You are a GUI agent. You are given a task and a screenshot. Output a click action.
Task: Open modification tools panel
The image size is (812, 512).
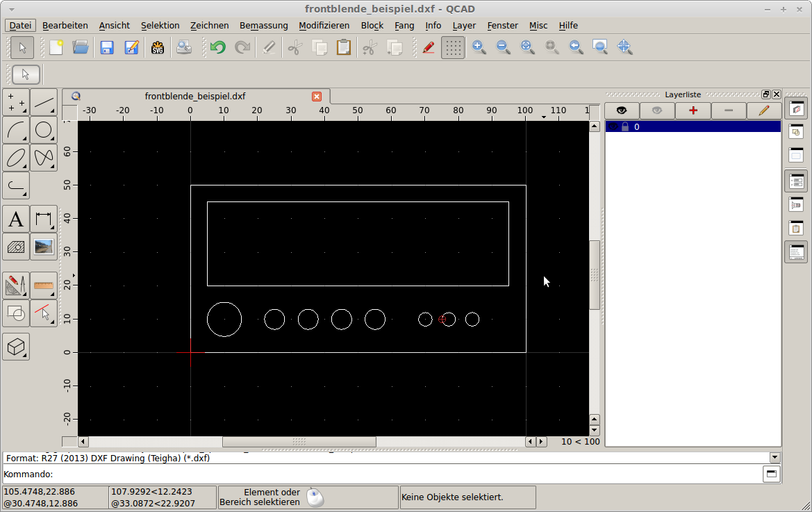(x=16, y=286)
